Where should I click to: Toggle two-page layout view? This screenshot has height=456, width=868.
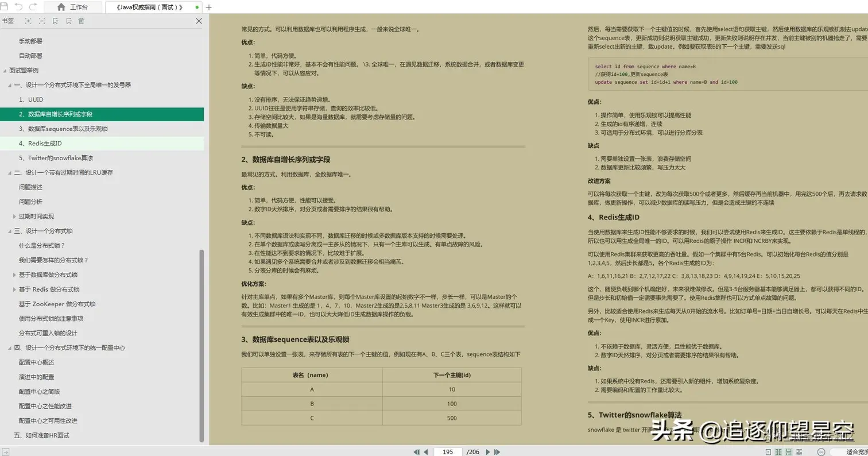(779, 451)
